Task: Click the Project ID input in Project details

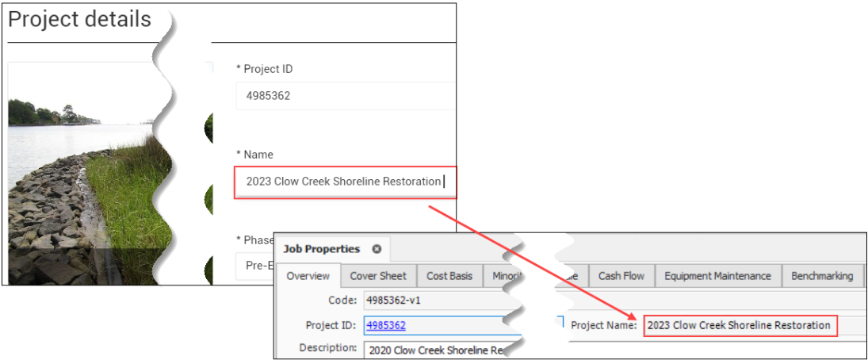Action: [345, 97]
